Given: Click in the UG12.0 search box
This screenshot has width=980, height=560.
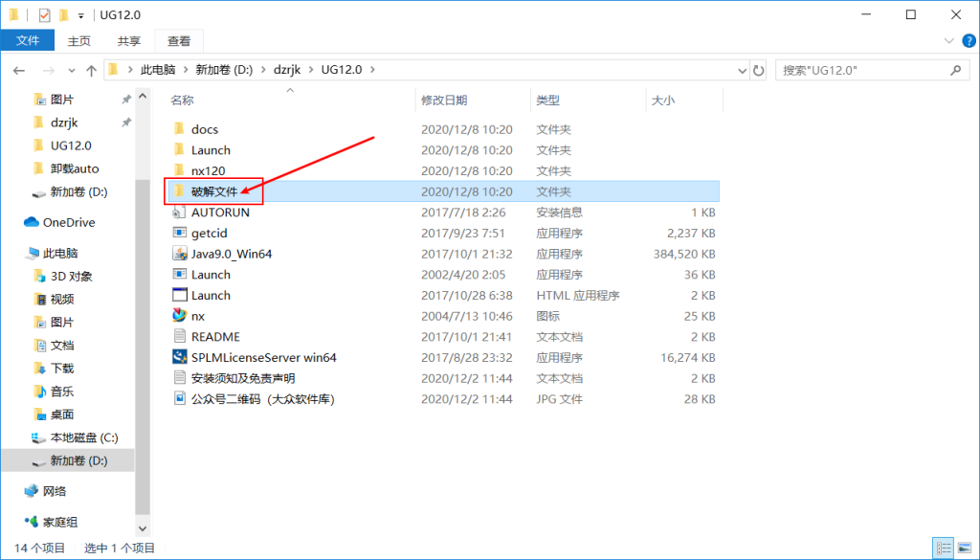Looking at the screenshot, I should 861,70.
